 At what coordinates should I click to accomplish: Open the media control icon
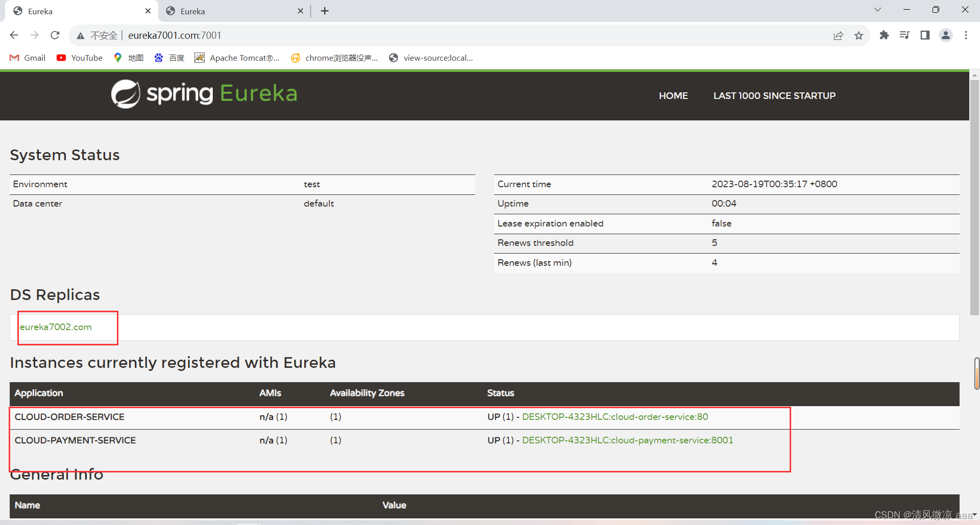coord(904,35)
